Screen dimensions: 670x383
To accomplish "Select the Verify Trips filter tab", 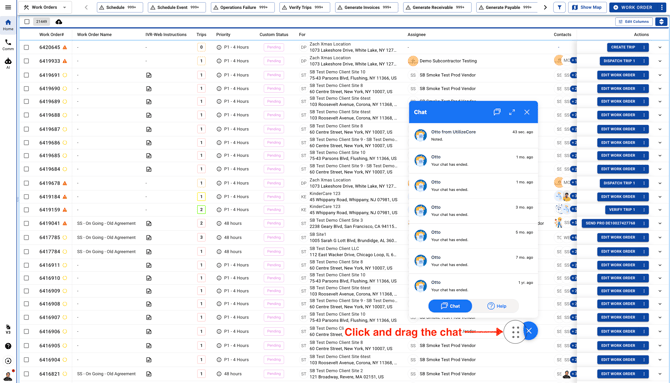I will 304,7.
